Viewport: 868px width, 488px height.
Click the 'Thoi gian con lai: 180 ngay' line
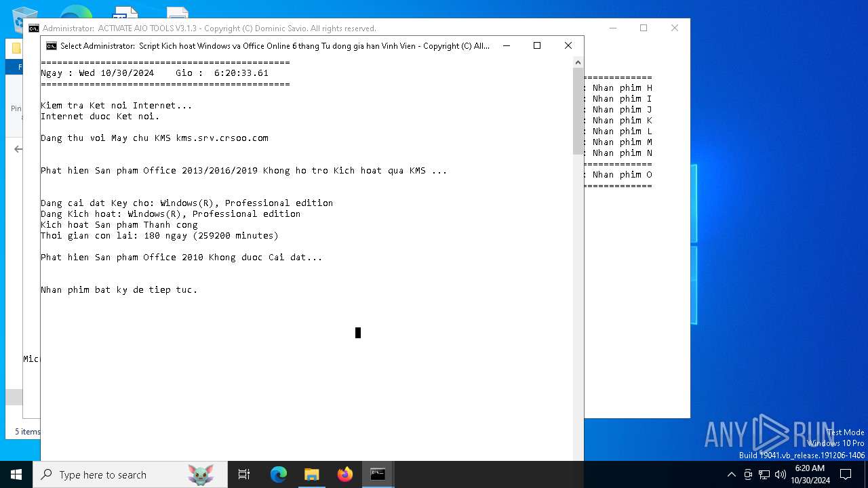[159, 235]
